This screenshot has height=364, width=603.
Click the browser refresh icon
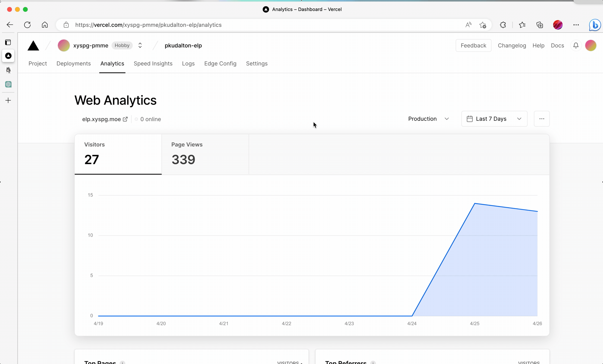[x=27, y=25]
